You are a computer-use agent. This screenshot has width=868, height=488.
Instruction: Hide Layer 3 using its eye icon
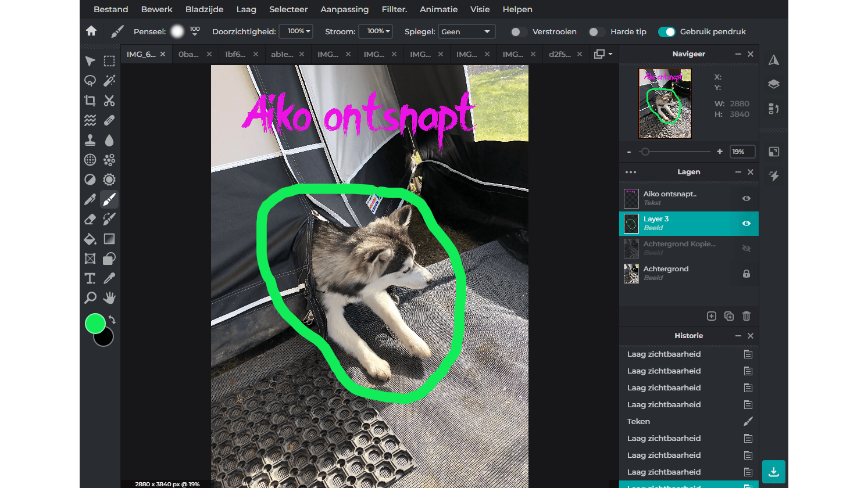click(746, 224)
